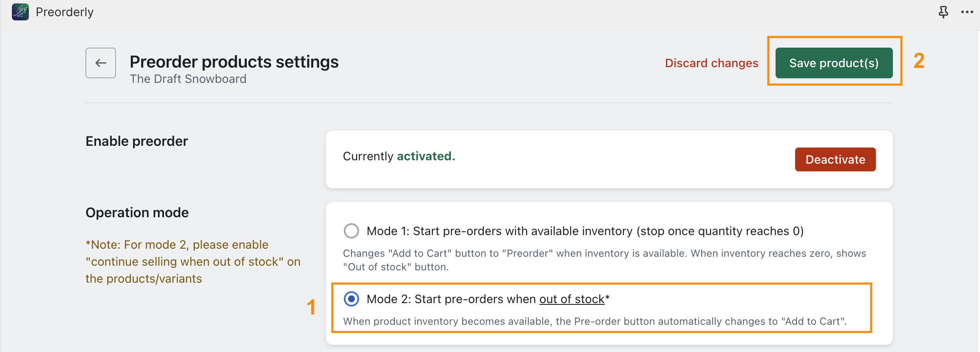Pin the Preorderly app with pin icon

coord(943,12)
